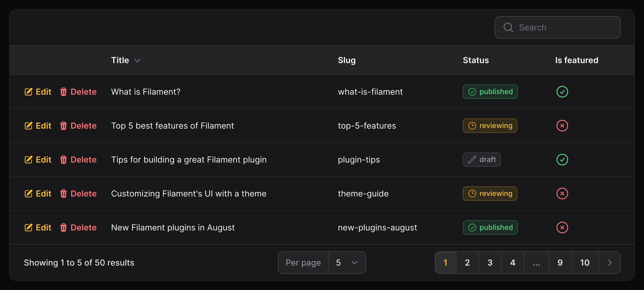
Task: Jump to page 2 of results
Action: tap(467, 263)
